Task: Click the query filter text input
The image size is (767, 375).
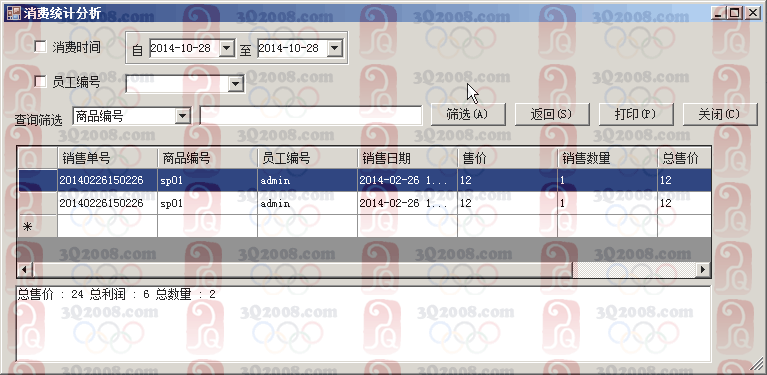Action: point(311,115)
